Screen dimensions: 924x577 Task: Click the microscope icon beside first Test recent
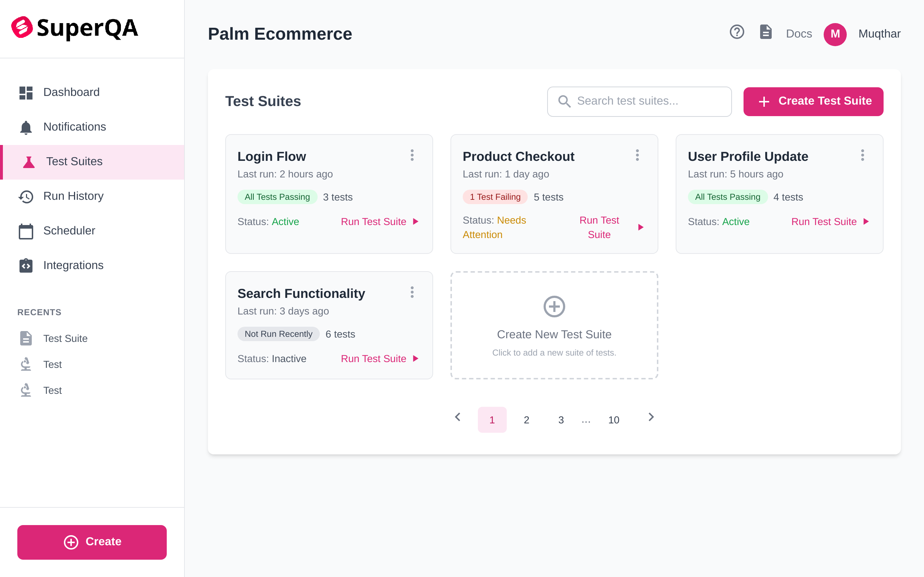click(26, 364)
